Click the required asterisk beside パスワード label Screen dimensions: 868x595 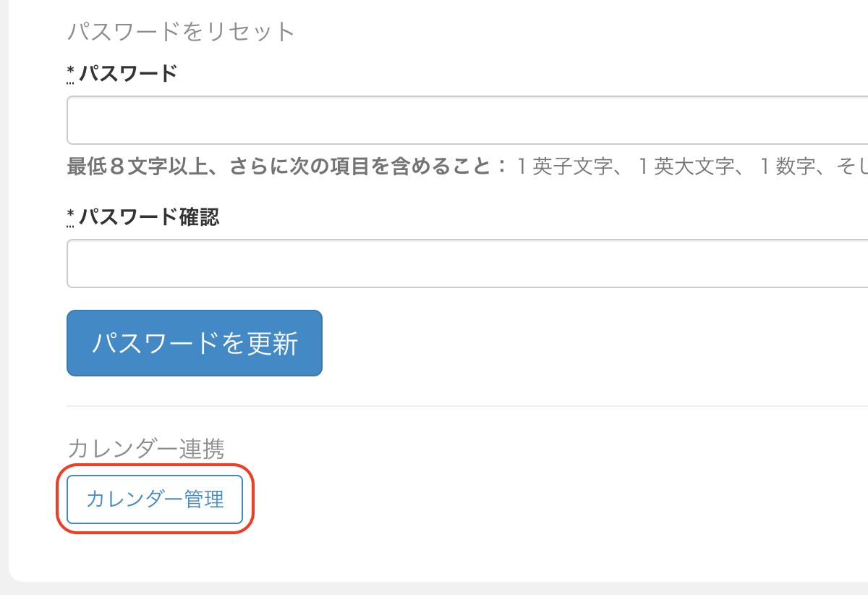[71, 72]
